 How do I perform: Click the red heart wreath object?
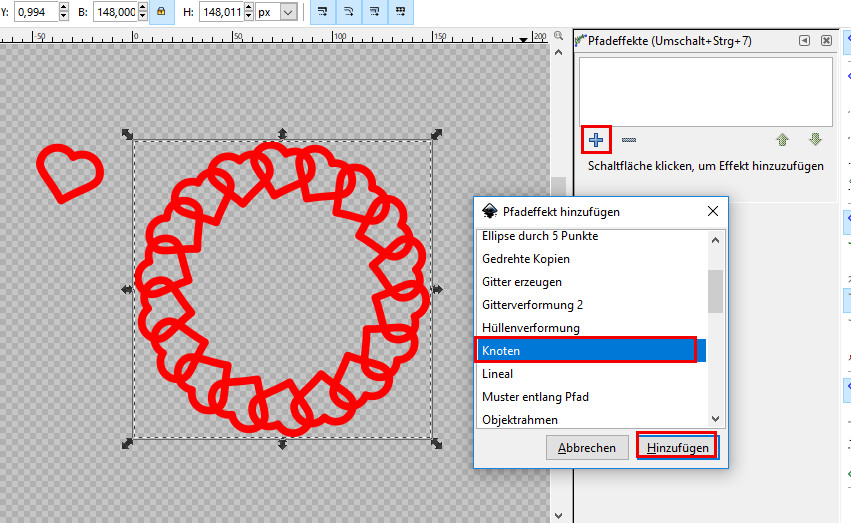pos(282,289)
